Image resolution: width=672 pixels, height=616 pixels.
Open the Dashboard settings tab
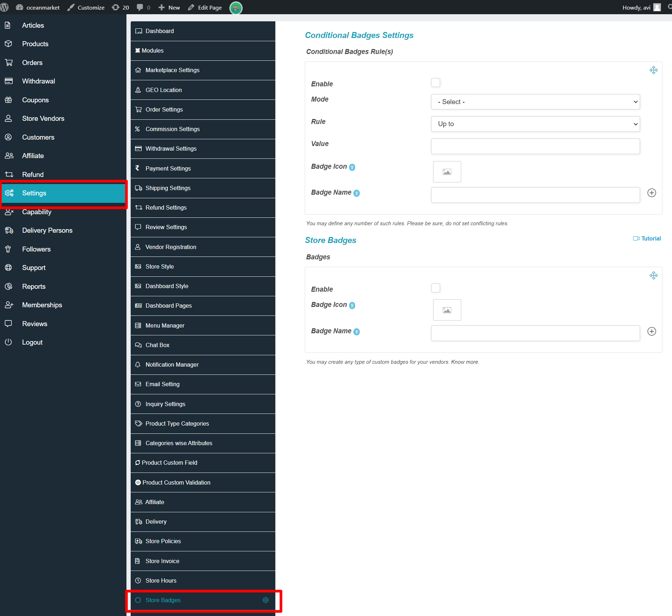click(203, 31)
